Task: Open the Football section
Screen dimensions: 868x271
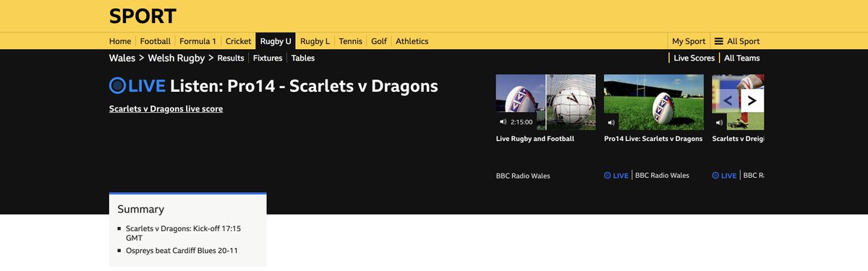Action: click(x=156, y=41)
